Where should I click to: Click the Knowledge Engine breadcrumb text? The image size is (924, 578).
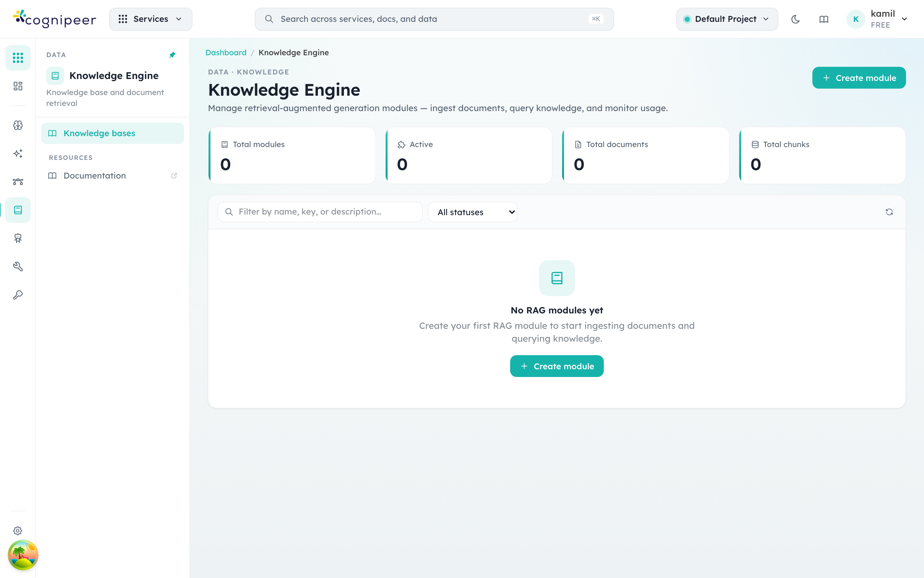pyautogui.click(x=294, y=52)
